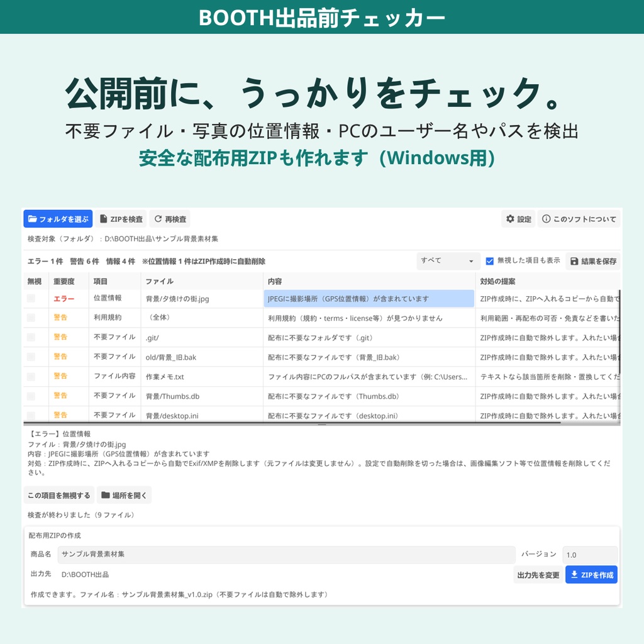Screen dimensions: 644x644
Task: Click the 対処の提案 column header
Action: click(548, 281)
